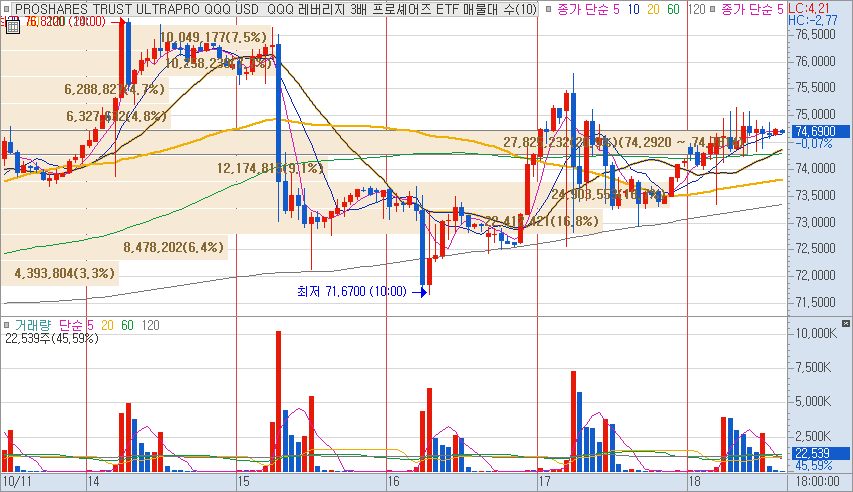Click the 5,000K volume axis label

tap(813, 402)
